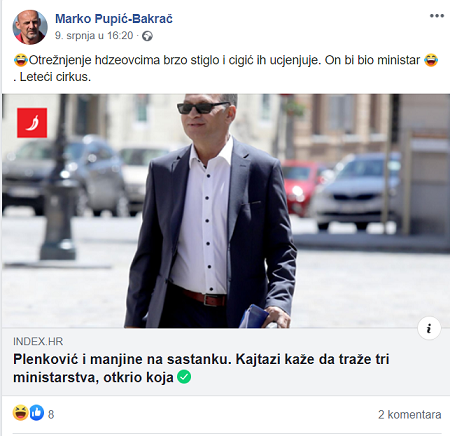
Task: Click the blue Like thumbs-up reaction icon
Action: [x=37, y=413]
